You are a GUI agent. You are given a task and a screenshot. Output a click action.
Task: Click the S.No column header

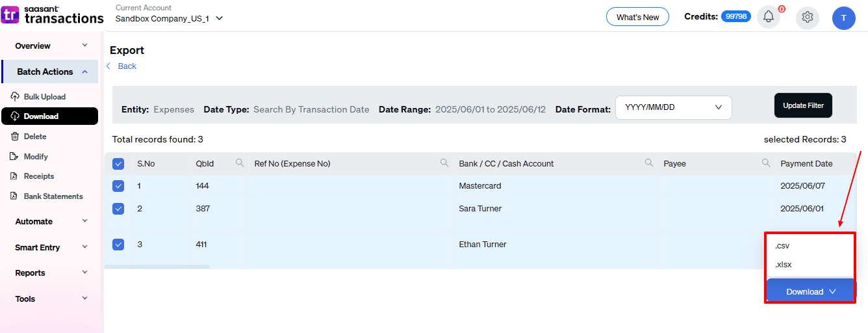[x=146, y=164]
